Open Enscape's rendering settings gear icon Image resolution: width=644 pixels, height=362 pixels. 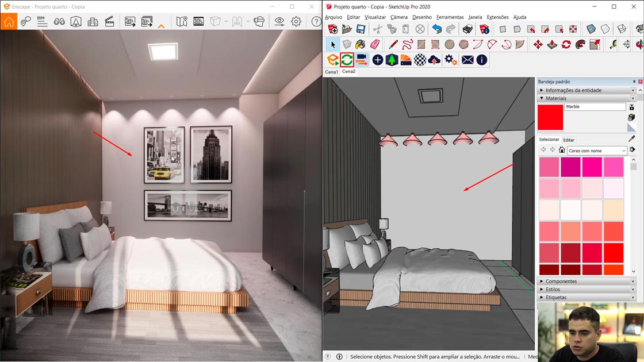point(296,21)
